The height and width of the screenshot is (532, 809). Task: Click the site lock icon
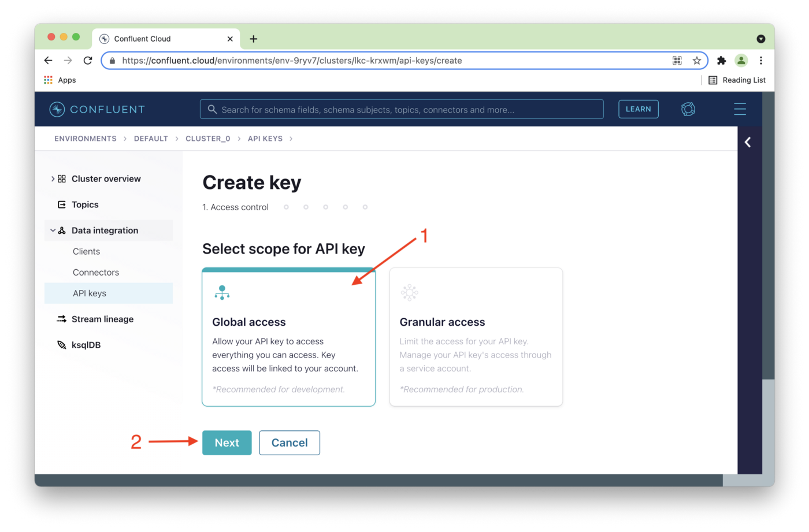pyautogui.click(x=112, y=60)
